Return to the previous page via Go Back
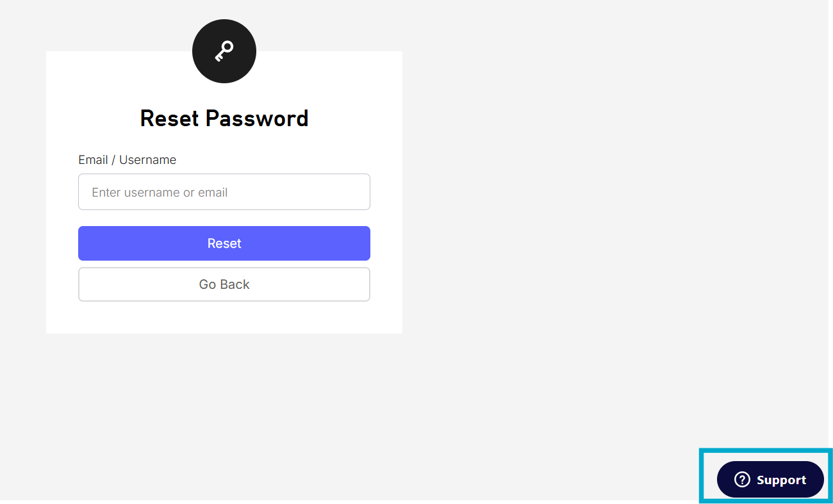The width and height of the screenshot is (833, 504). 224,284
